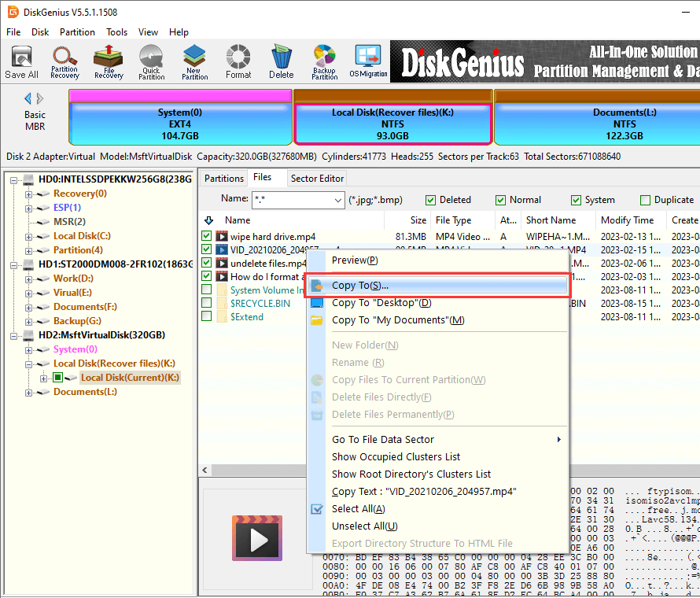Expand the Work(D:) tree node
Screen dimensions: 700x598
29,279
